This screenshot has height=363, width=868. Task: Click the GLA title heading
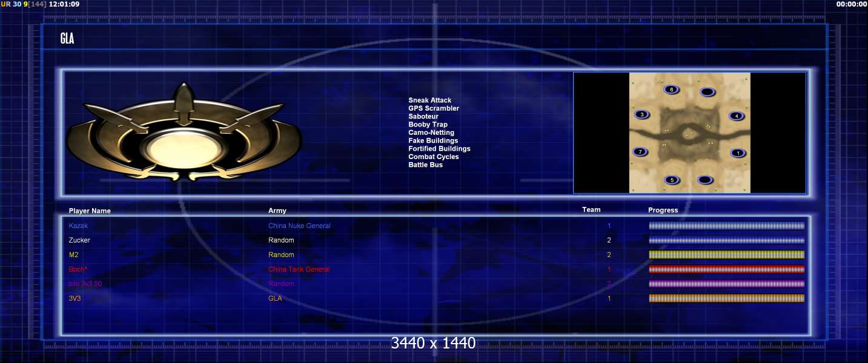click(x=67, y=39)
